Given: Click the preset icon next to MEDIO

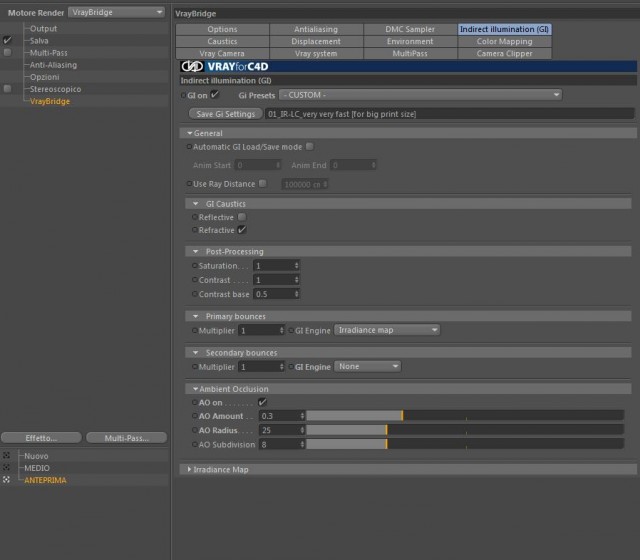Looking at the screenshot, I should (x=7, y=467).
